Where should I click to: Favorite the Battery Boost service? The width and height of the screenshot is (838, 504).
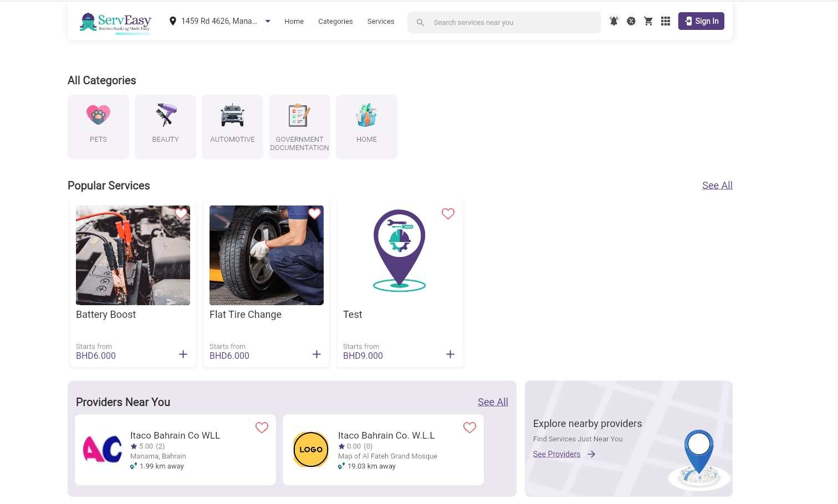[181, 213]
